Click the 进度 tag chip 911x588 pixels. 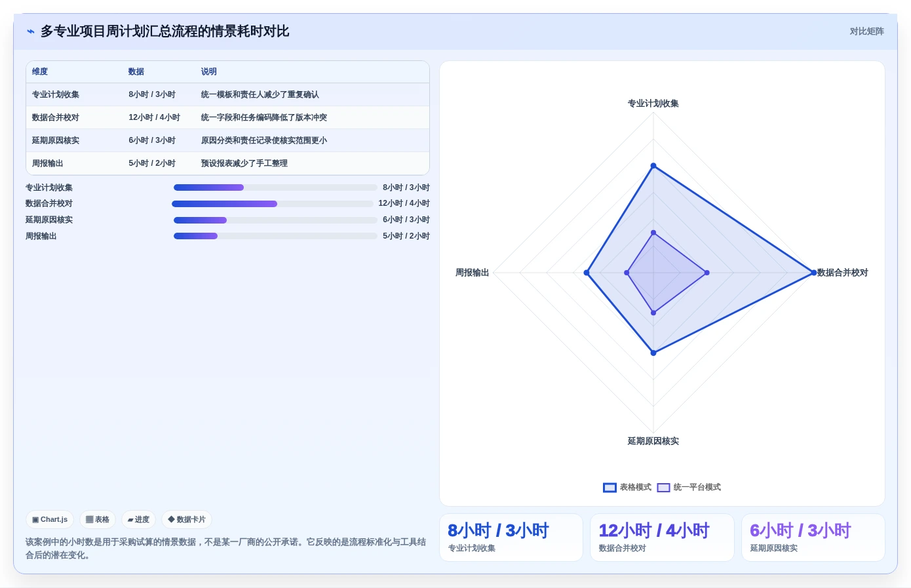[x=138, y=520]
